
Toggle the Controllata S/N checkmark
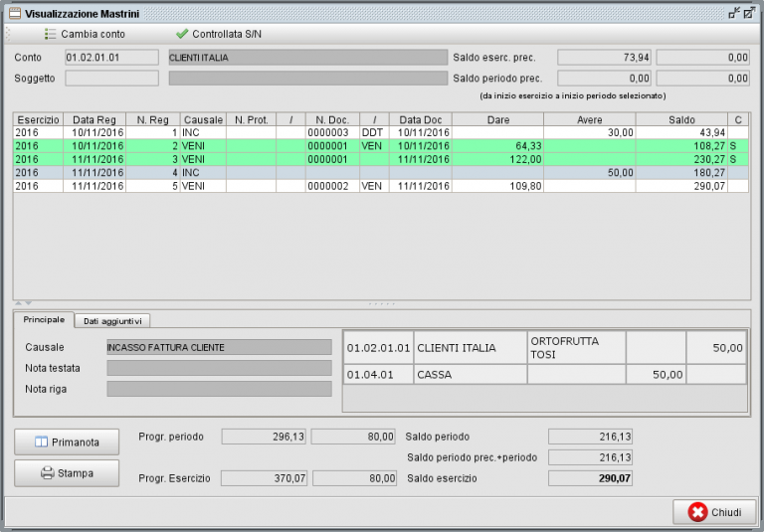pyautogui.click(x=182, y=34)
